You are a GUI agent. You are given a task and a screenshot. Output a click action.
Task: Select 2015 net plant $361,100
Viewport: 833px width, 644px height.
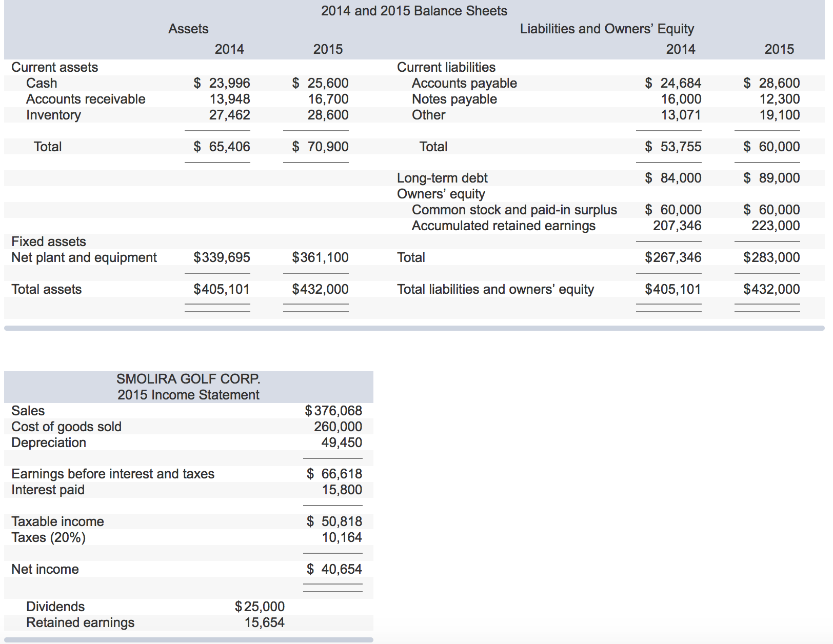321,257
